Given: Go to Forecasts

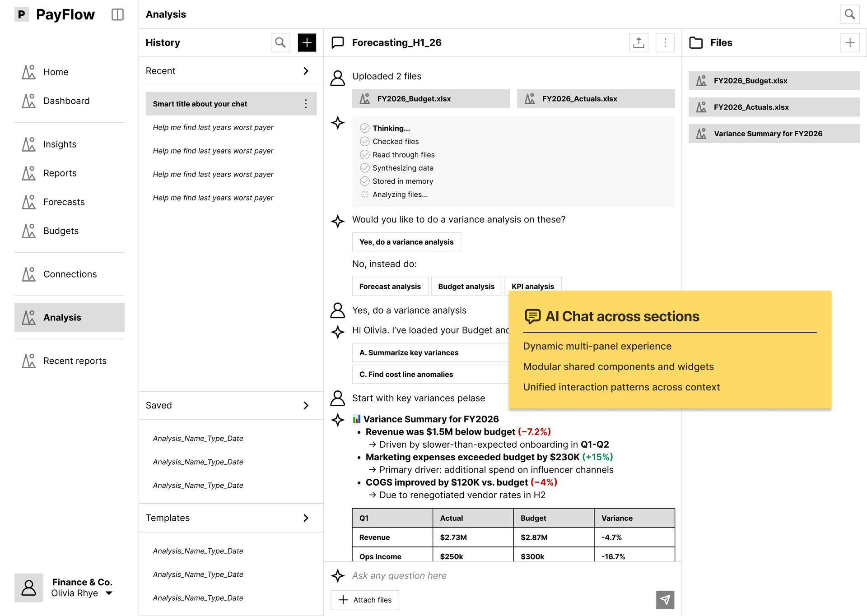Looking at the screenshot, I should point(70,202).
